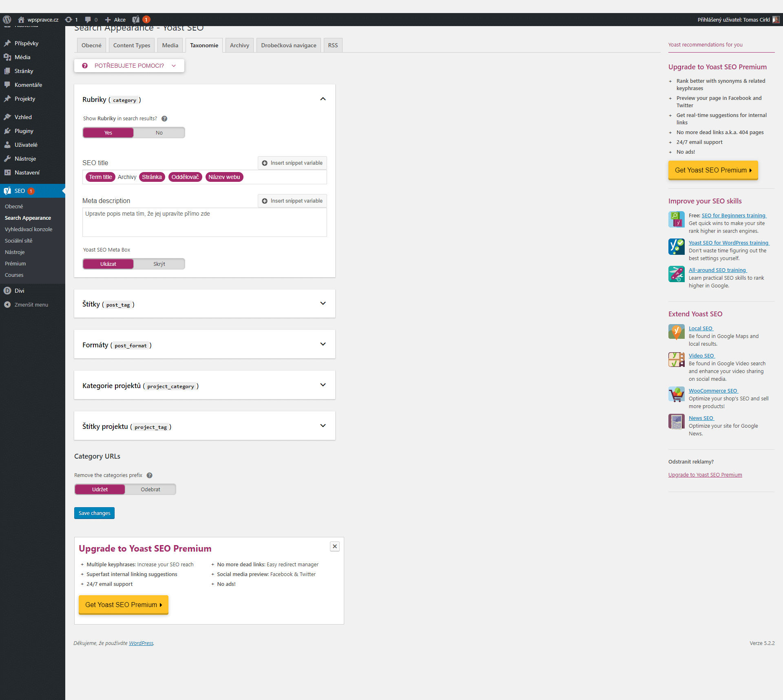Switch to the RSS tab
Viewport: 783px width, 700px height.
click(333, 45)
